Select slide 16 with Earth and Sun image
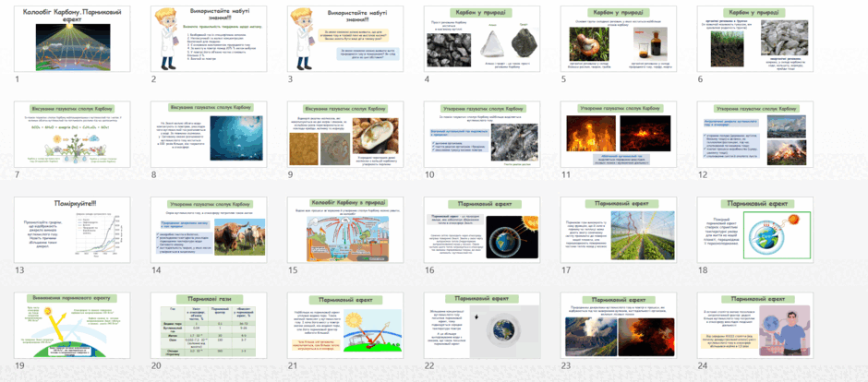This screenshot has width=868, height=382. 482,230
